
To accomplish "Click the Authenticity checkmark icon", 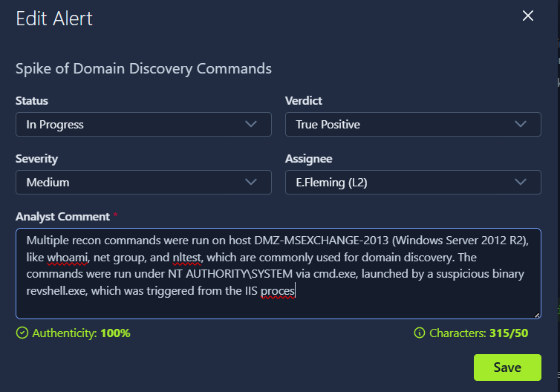I will click(x=22, y=333).
